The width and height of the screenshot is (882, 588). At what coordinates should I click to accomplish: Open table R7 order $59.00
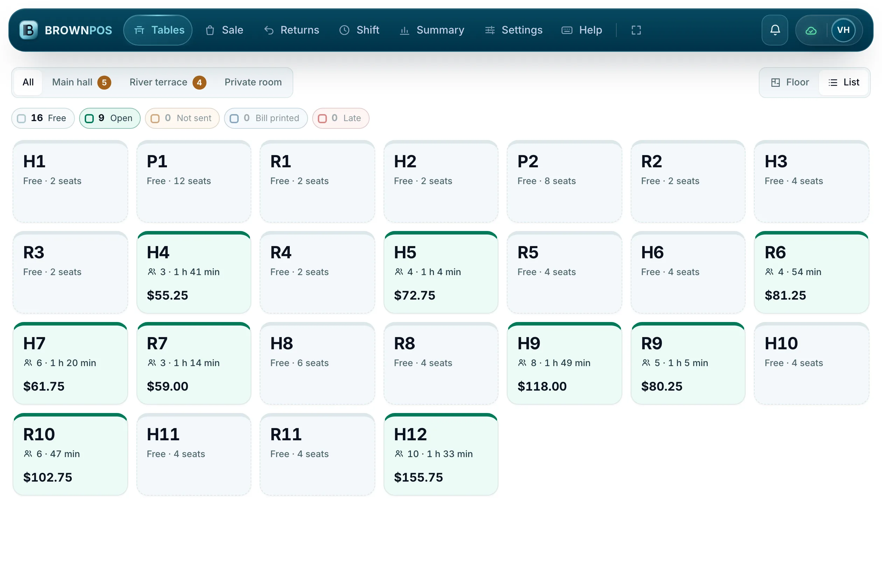click(194, 363)
